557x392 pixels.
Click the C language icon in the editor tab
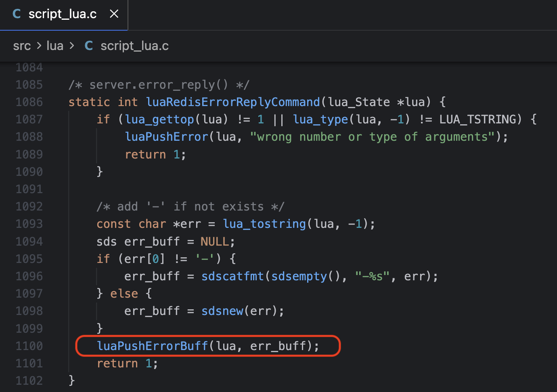coord(16,13)
